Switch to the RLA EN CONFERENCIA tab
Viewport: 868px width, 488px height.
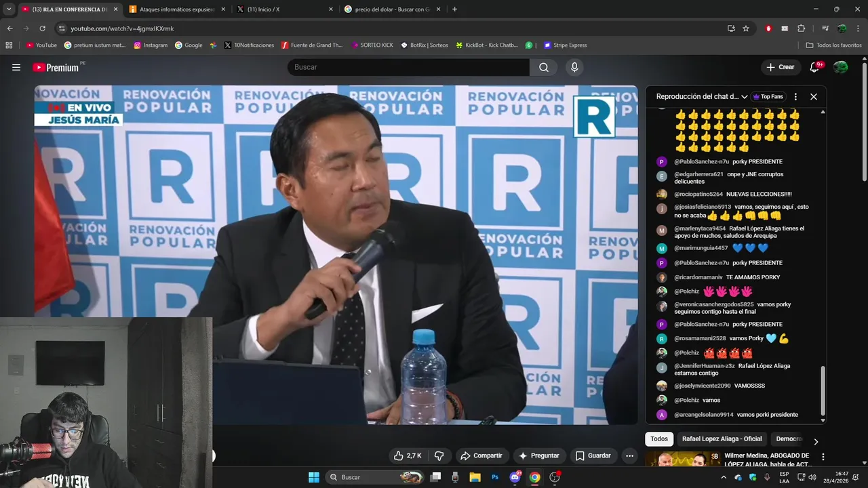tap(70, 9)
